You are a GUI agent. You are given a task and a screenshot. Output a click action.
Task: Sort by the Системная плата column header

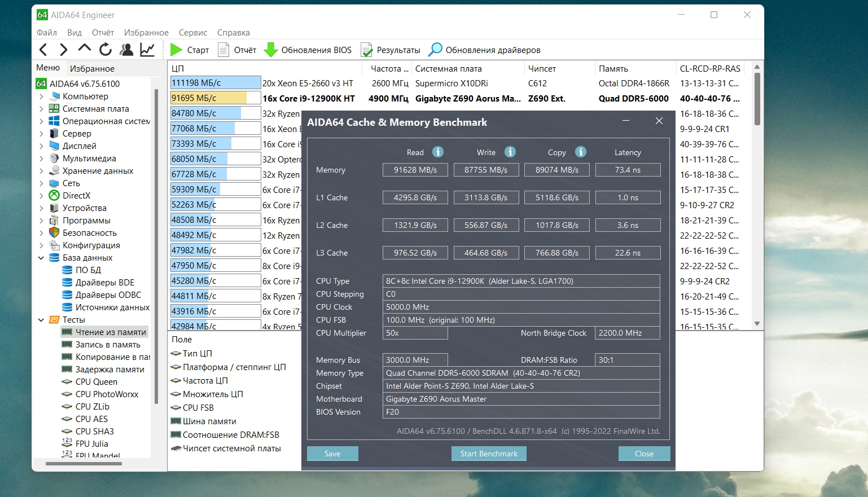click(x=468, y=68)
